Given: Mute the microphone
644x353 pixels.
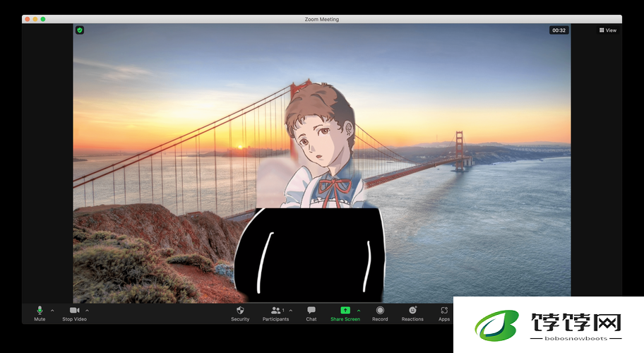Looking at the screenshot, I should click(40, 313).
